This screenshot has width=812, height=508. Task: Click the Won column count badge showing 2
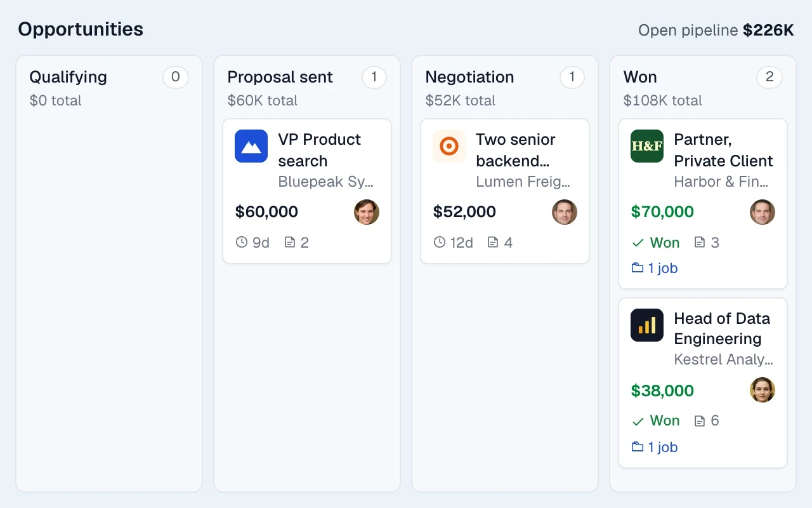click(769, 77)
